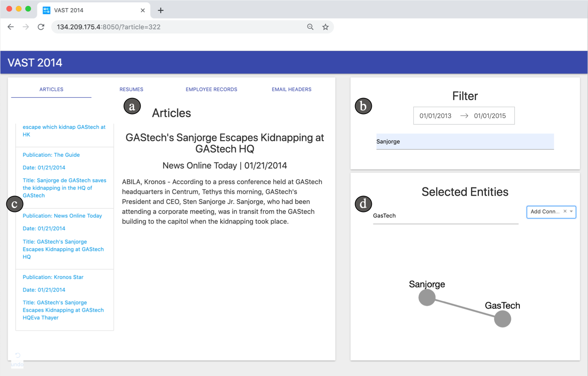The width and height of the screenshot is (588, 376).
Task: Open Kronos Star article title ending 'HQEva Thayer'
Action: click(x=63, y=310)
